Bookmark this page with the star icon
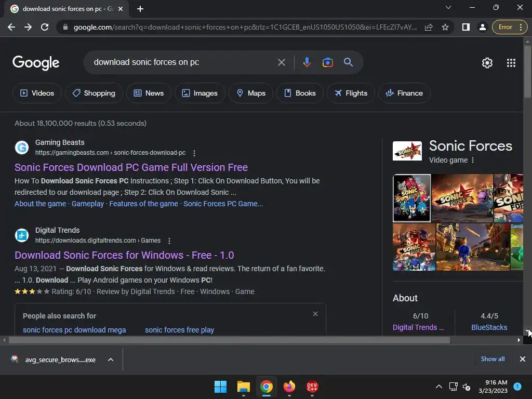The width and height of the screenshot is (532, 399). (445, 27)
